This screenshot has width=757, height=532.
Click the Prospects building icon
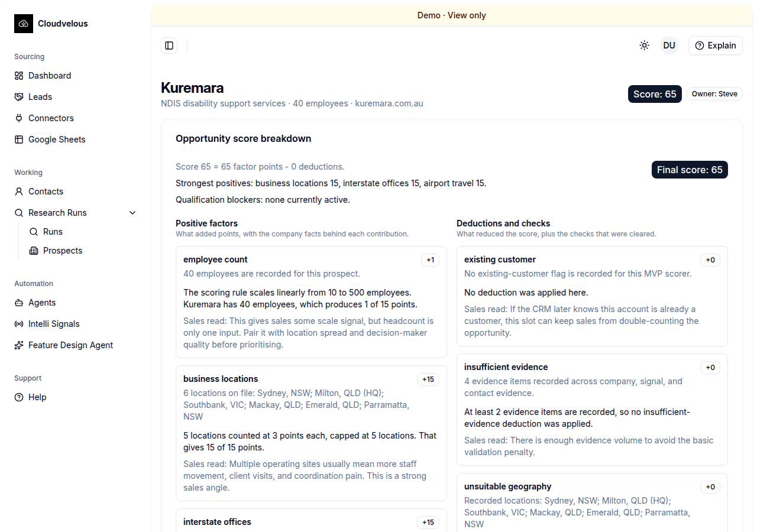click(34, 251)
